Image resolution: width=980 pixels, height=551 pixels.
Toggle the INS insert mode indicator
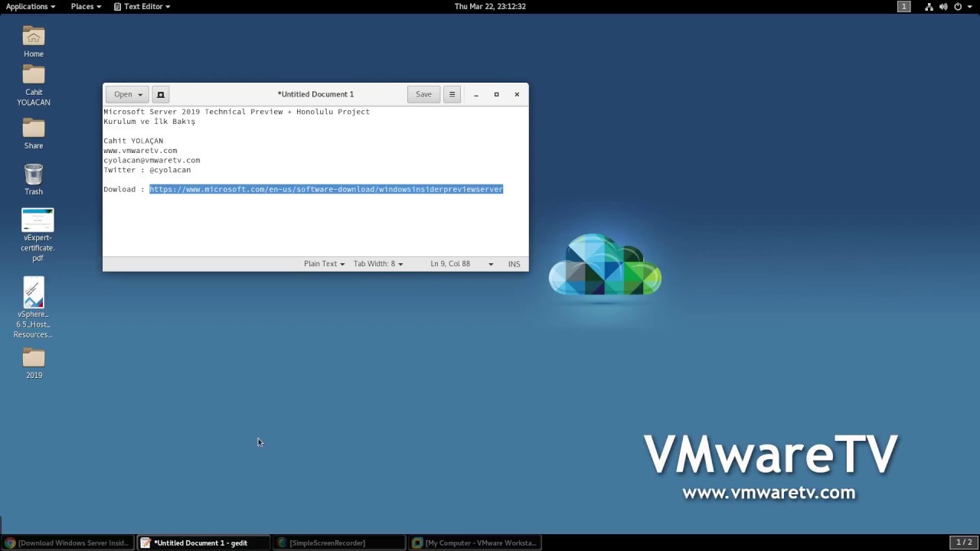(514, 264)
